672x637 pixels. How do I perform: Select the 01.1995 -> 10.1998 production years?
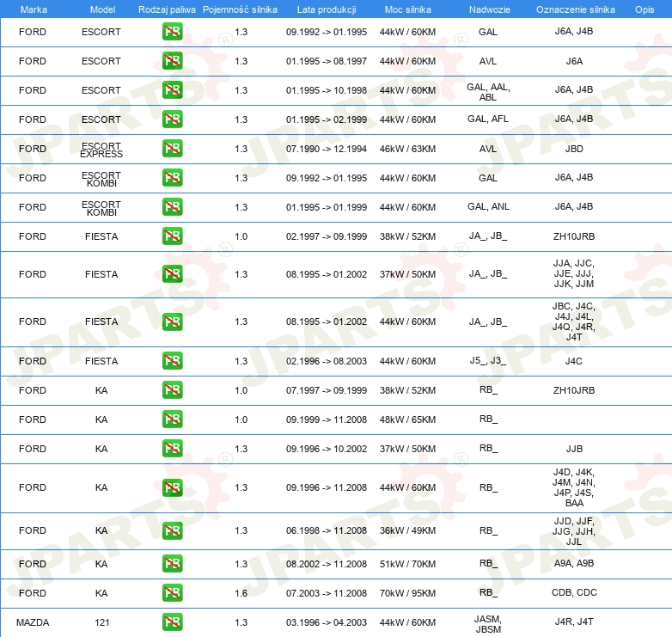point(327,90)
